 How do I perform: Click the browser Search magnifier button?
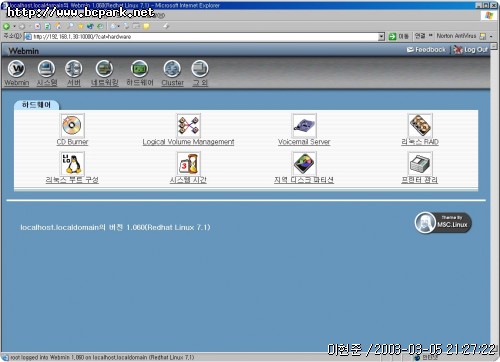70,26
